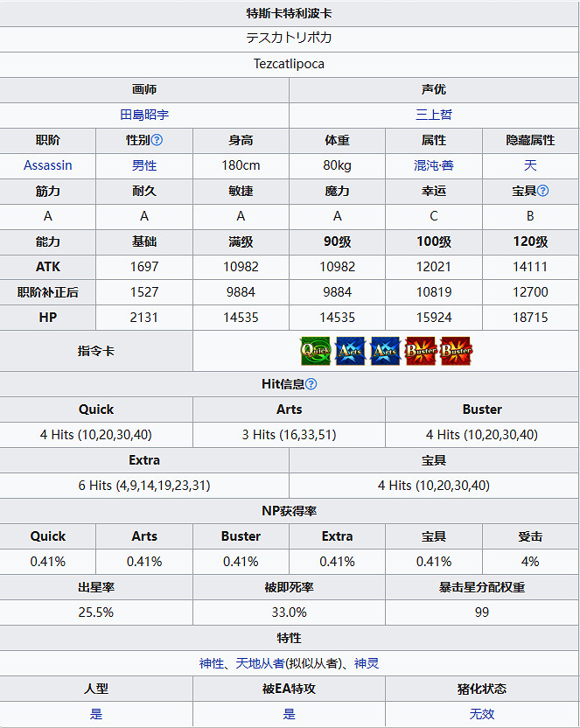Open the 混沌·善 alignment link

[434, 165]
